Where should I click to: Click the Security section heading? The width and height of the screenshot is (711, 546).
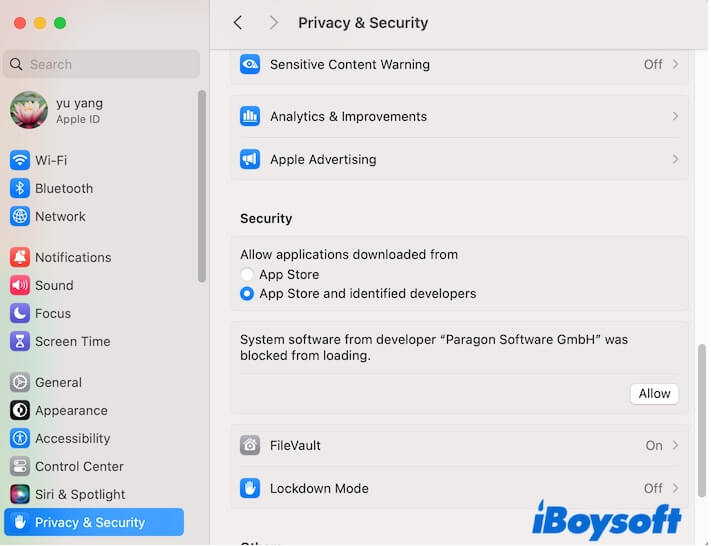[x=266, y=219]
